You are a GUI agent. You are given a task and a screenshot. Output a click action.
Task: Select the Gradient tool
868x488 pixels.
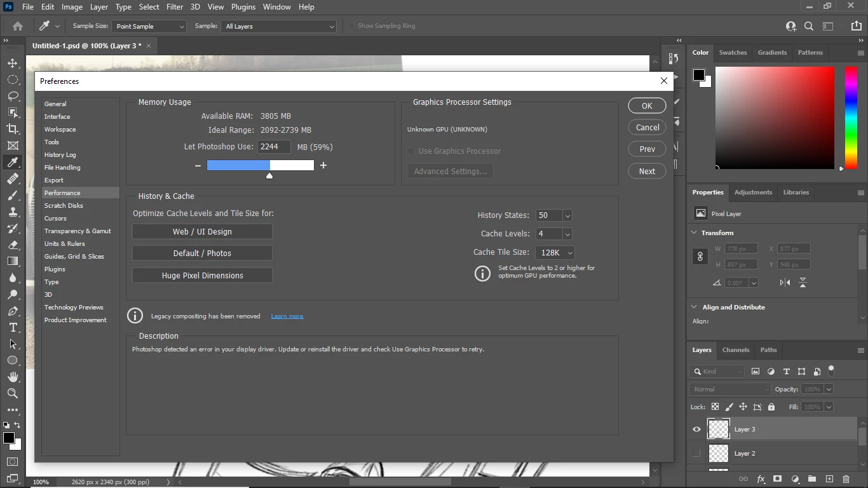pyautogui.click(x=13, y=261)
